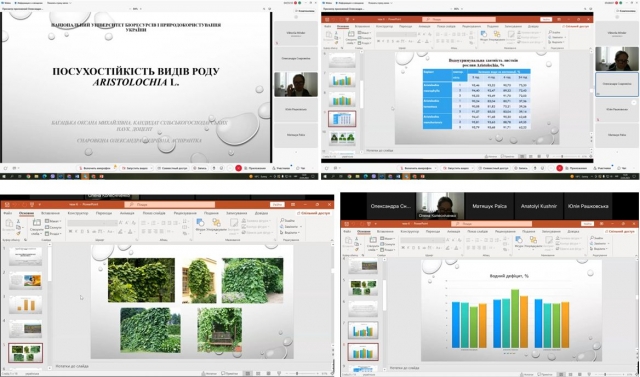Screen dimensions: 640x377
Task: Select slide 10 thumbnail in table-slide window
Action: coord(342,138)
